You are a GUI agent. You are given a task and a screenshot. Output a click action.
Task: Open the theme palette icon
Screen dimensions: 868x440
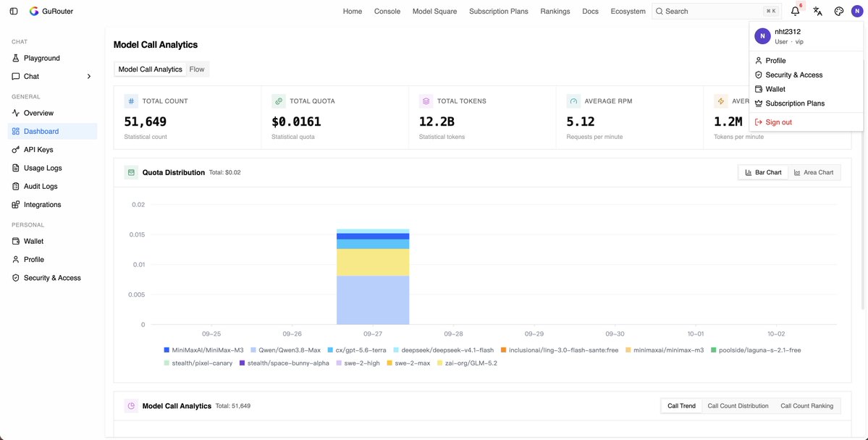point(838,11)
